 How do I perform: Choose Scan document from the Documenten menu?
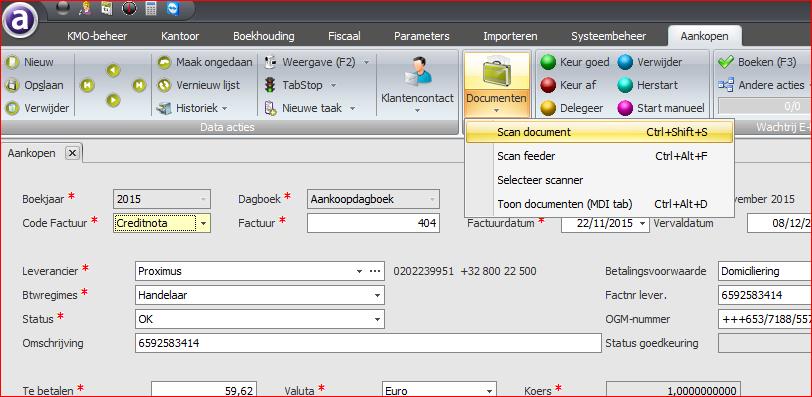600,132
